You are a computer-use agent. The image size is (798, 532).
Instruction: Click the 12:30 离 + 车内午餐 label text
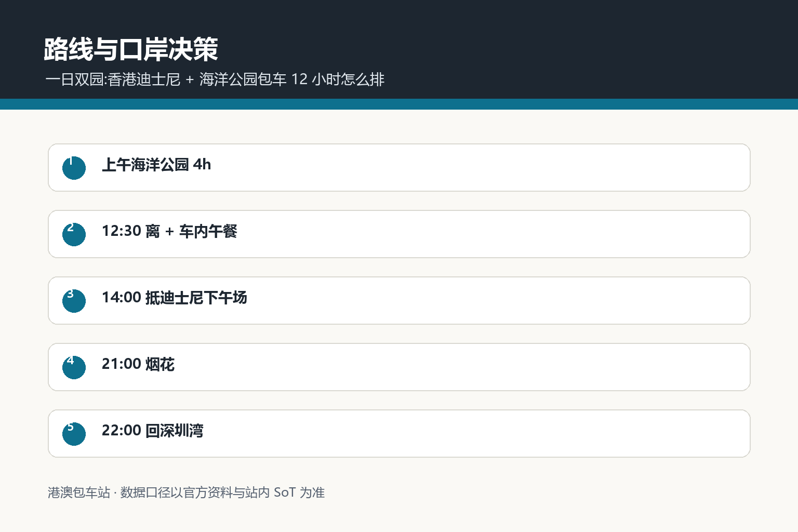(x=169, y=231)
